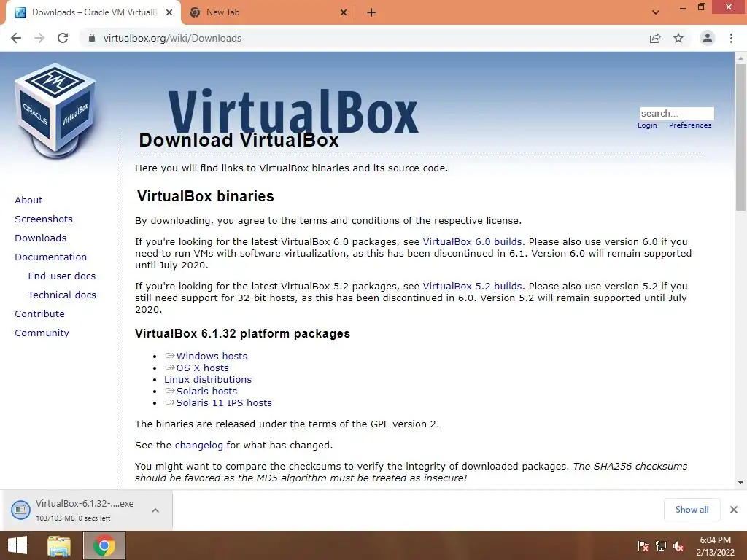Viewport: 747px width, 560px height.
Task: Click the network tray icon
Action: click(x=661, y=546)
